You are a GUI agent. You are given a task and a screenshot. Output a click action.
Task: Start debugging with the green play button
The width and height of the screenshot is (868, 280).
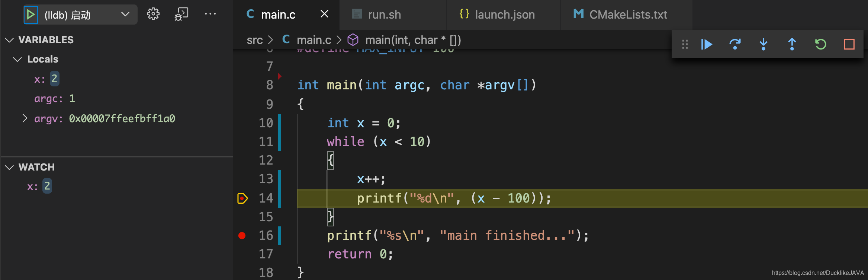[x=31, y=15]
